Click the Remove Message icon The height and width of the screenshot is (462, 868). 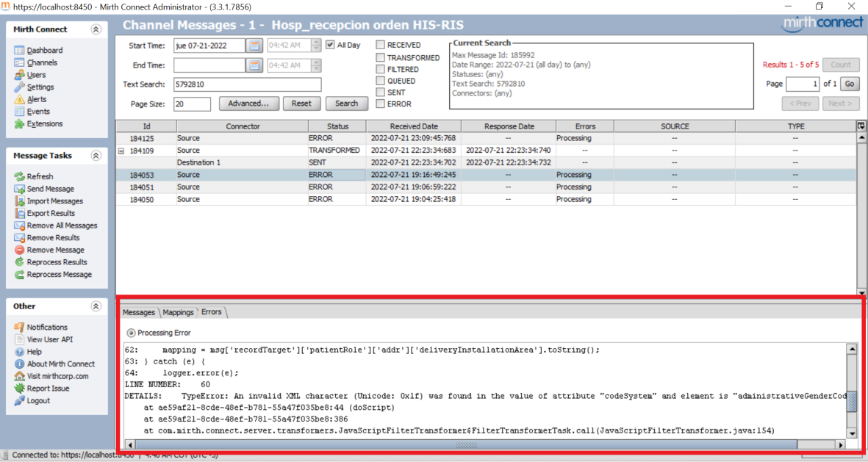click(x=20, y=250)
